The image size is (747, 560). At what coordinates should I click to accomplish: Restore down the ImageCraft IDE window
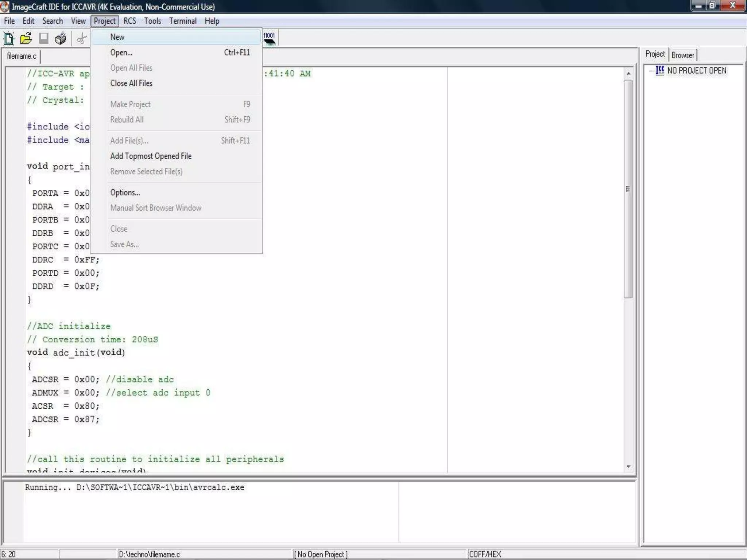pyautogui.click(x=713, y=6)
